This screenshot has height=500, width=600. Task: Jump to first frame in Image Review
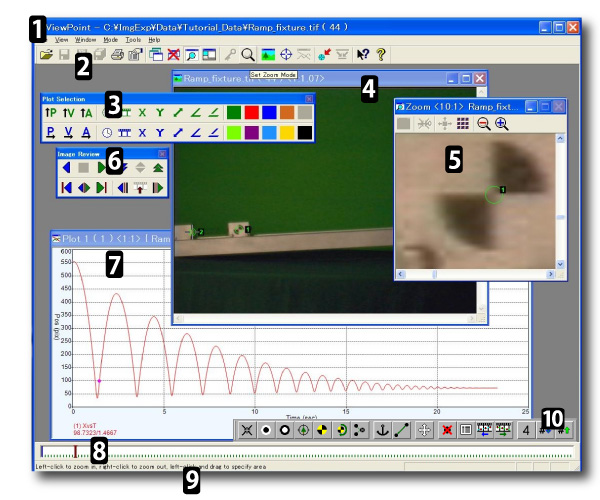66,187
